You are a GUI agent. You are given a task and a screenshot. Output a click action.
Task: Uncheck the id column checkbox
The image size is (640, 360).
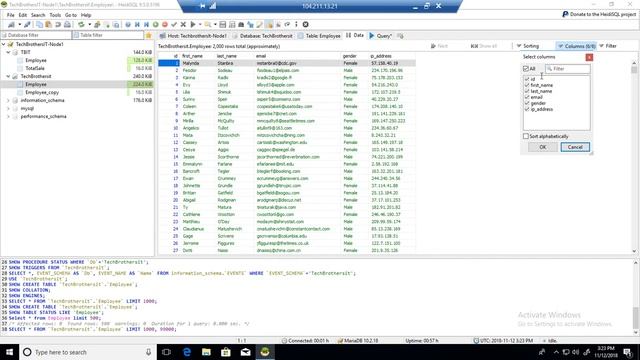pyautogui.click(x=527, y=79)
